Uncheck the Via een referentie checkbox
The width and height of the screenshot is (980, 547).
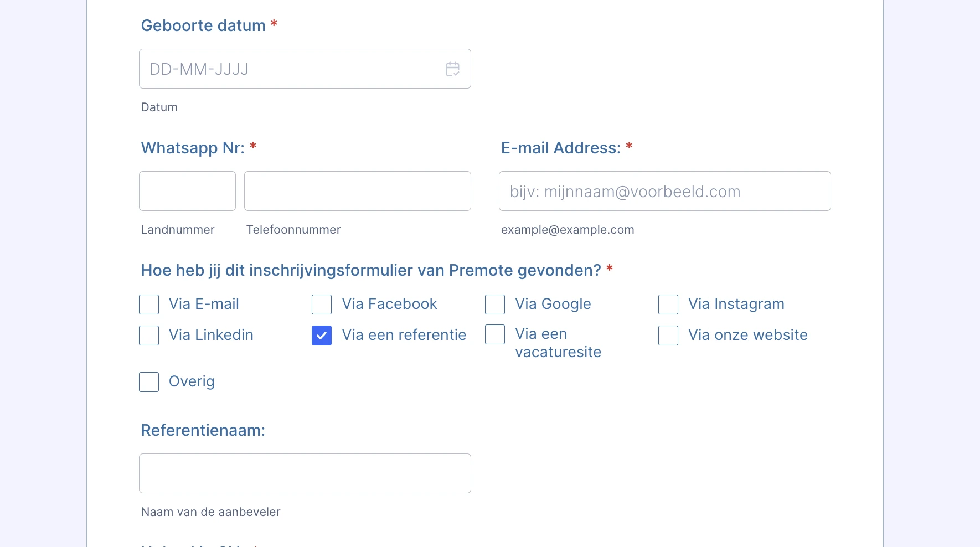(x=321, y=336)
